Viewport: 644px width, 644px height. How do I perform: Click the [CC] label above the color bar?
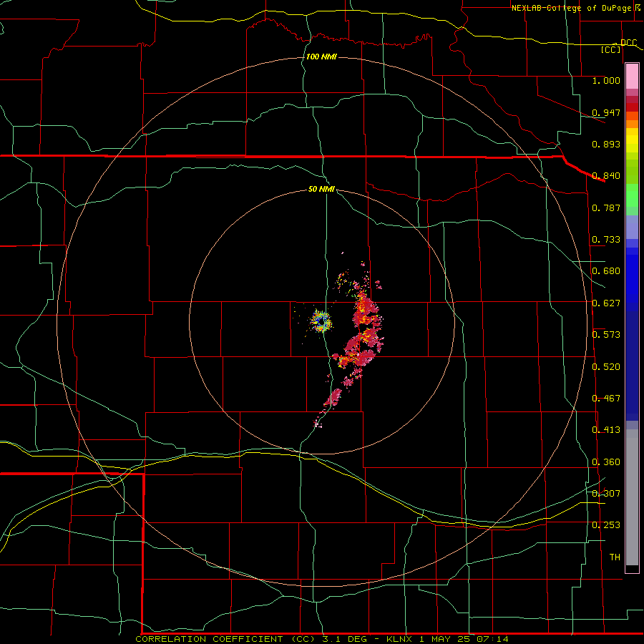611,49
